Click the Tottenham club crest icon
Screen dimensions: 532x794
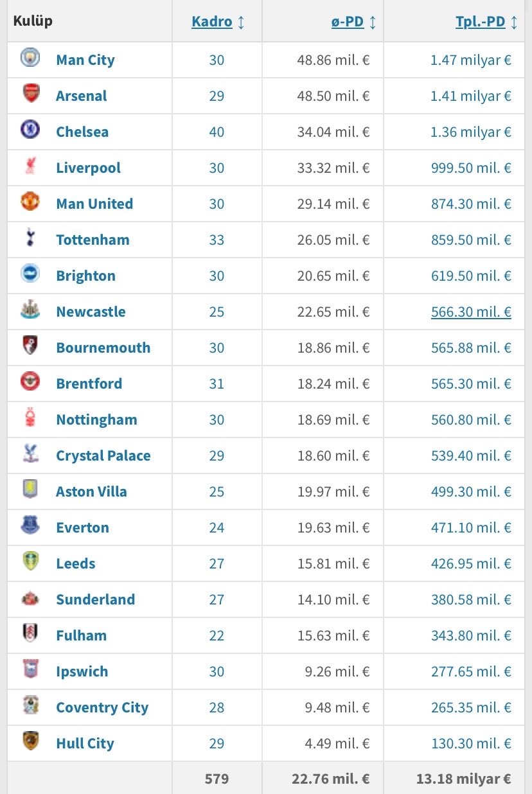click(x=30, y=238)
